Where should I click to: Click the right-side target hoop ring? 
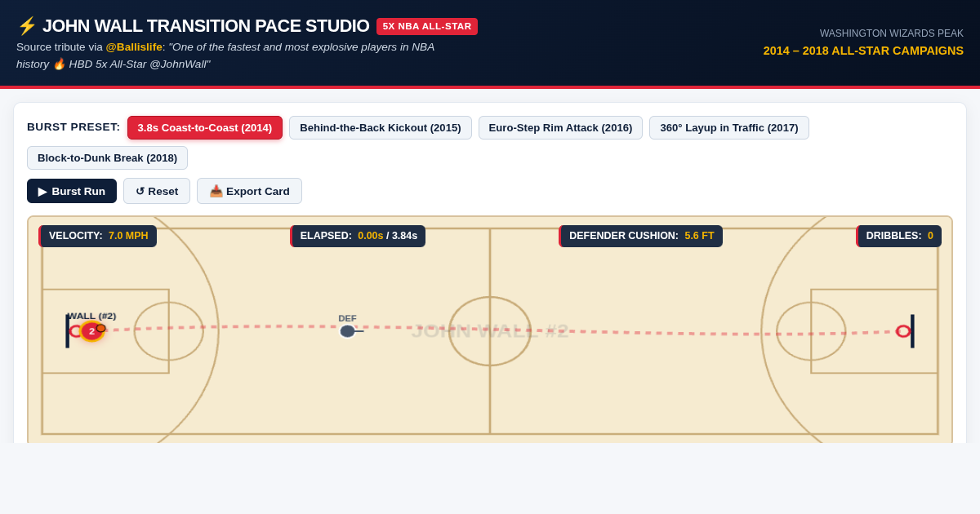point(903,331)
